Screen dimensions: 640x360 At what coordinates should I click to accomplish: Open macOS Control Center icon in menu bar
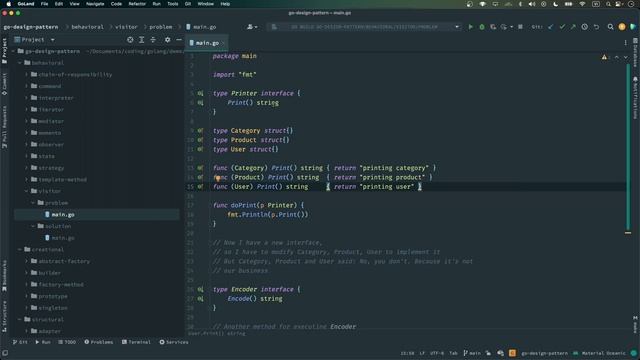point(619,4)
